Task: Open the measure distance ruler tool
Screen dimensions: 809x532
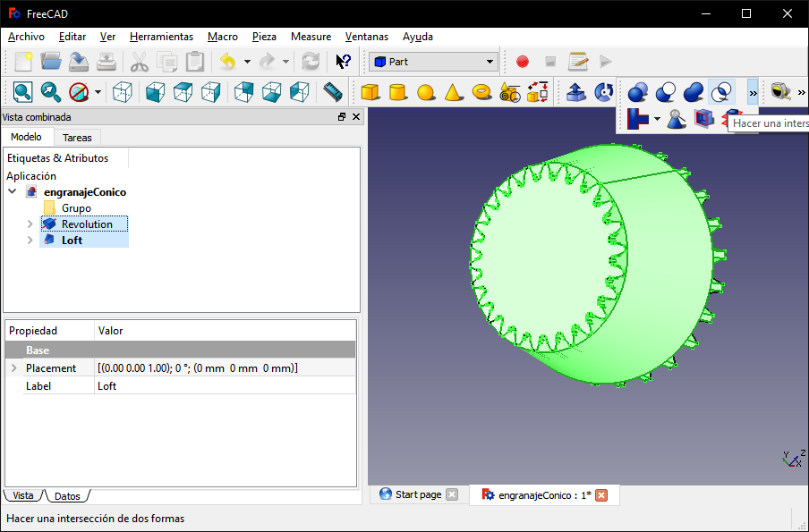Action: click(333, 92)
